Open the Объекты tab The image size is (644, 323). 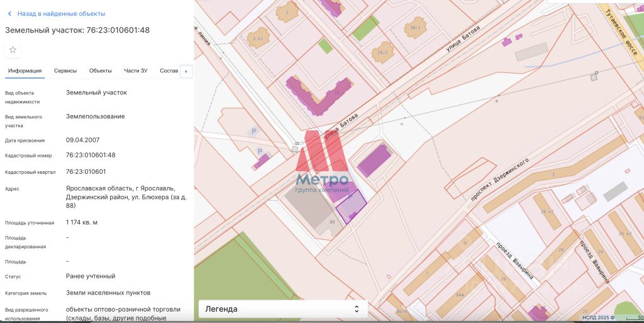point(100,71)
